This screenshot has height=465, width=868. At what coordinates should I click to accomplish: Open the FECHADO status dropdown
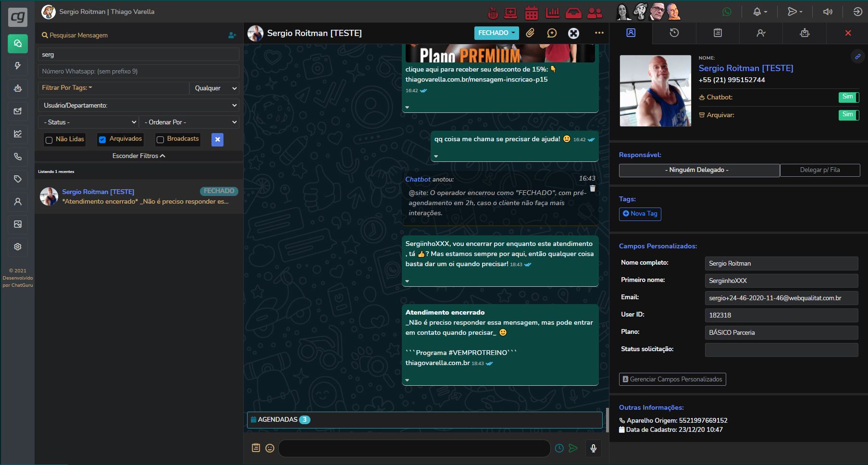496,33
